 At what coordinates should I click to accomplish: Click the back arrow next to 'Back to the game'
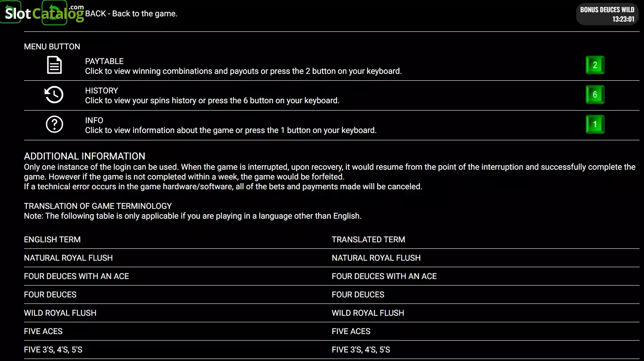[54, 13]
